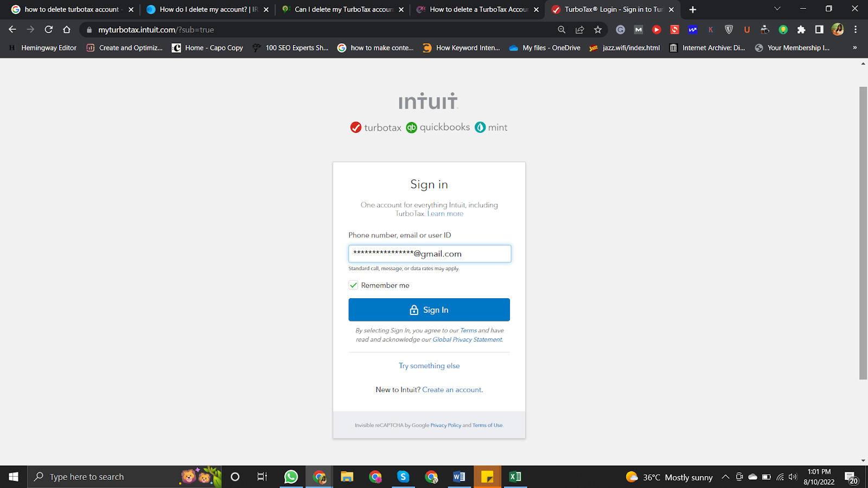Open the My files - OneDrive bookmark
The image size is (868, 488).
coord(545,48)
